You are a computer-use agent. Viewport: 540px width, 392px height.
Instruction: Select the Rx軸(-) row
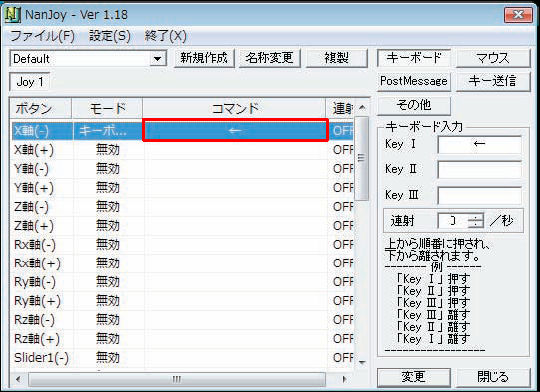click(183, 245)
